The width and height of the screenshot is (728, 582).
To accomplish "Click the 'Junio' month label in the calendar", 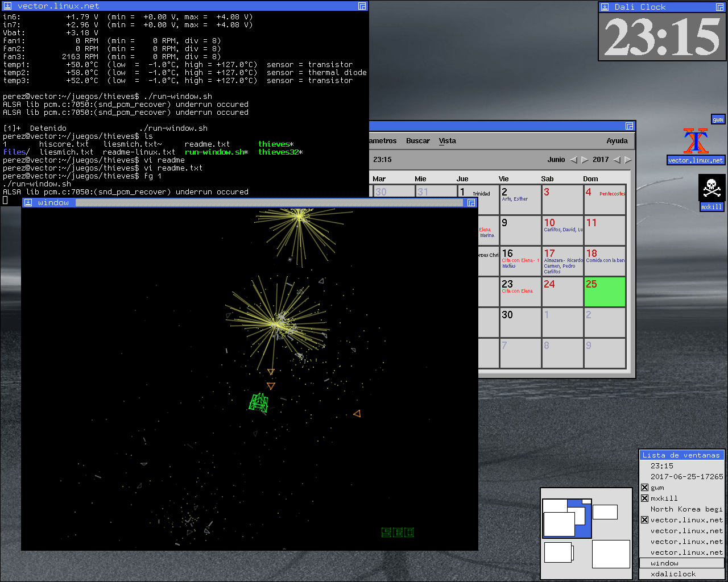I will click(x=556, y=160).
